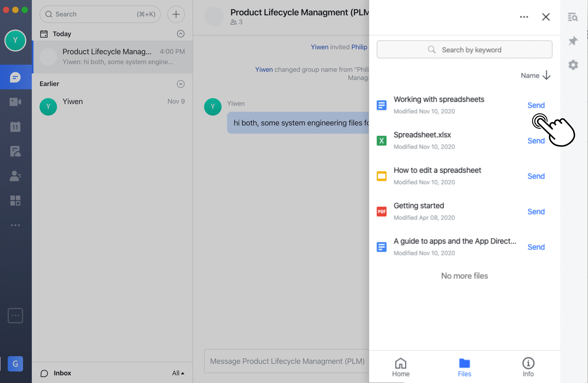This screenshot has width=588, height=383.
Task: Send the Getting started document
Action: [x=536, y=211]
